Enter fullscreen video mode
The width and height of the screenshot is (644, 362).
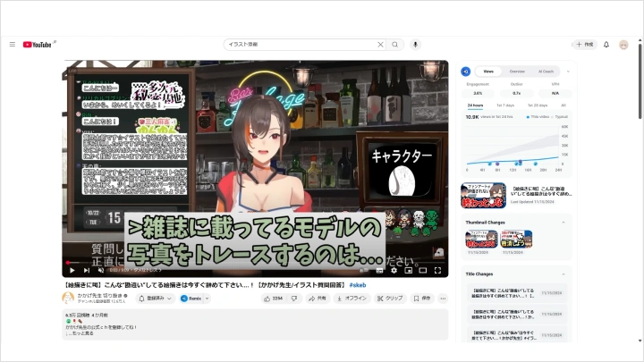(437, 269)
